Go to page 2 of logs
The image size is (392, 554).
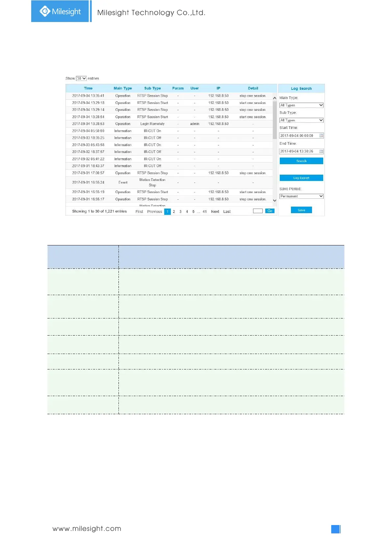tap(174, 212)
